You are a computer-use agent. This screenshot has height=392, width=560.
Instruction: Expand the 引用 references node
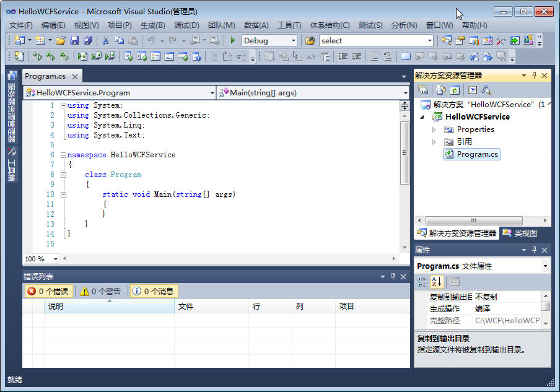coord(434,142)
